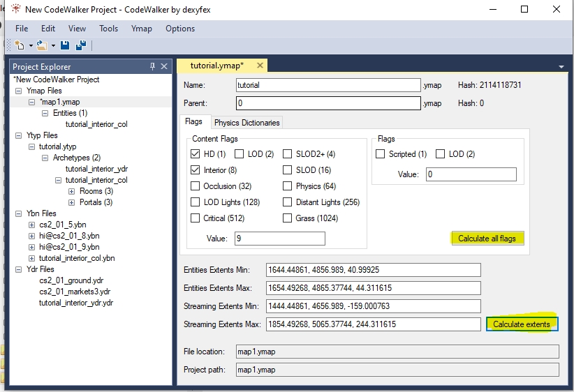Enable the Occlusion (32) checkbox
This screenshot has width=574, height=392.
coord(196,186)
